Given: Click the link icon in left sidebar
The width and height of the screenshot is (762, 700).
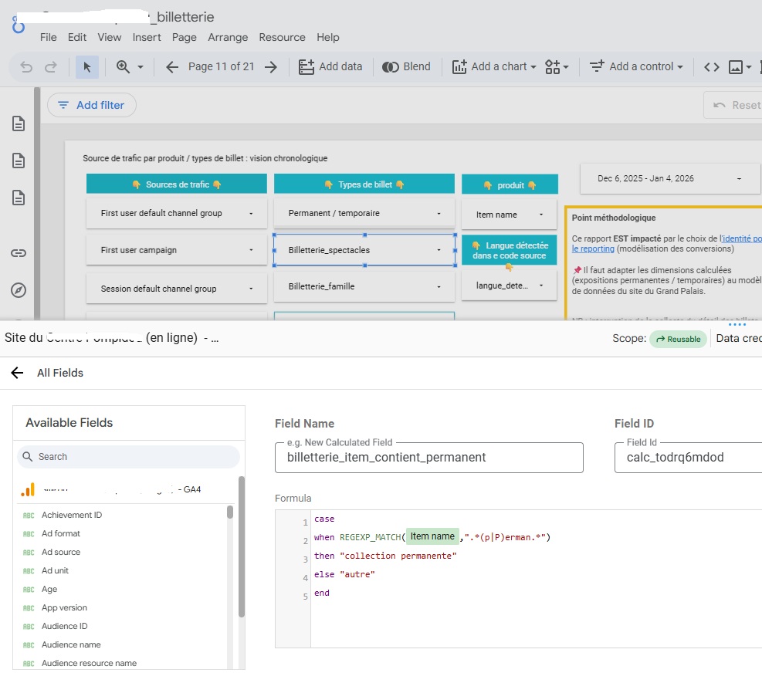Looking at the screenshot, I should tap(19, 253).
